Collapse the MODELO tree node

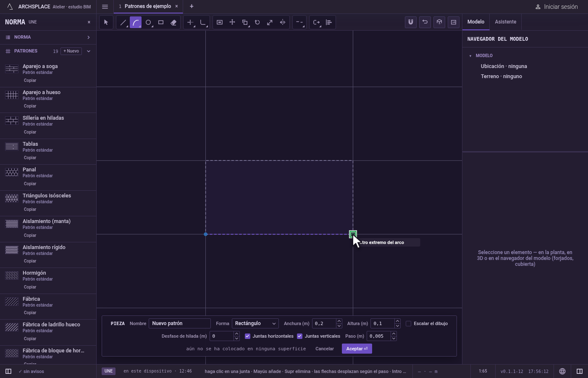click(470, 56)
